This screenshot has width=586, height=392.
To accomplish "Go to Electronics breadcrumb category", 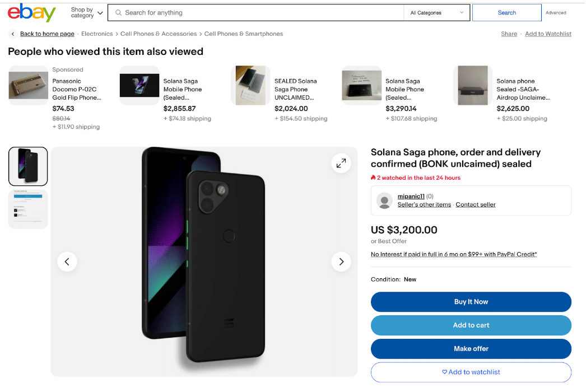I will pos(97,34).
